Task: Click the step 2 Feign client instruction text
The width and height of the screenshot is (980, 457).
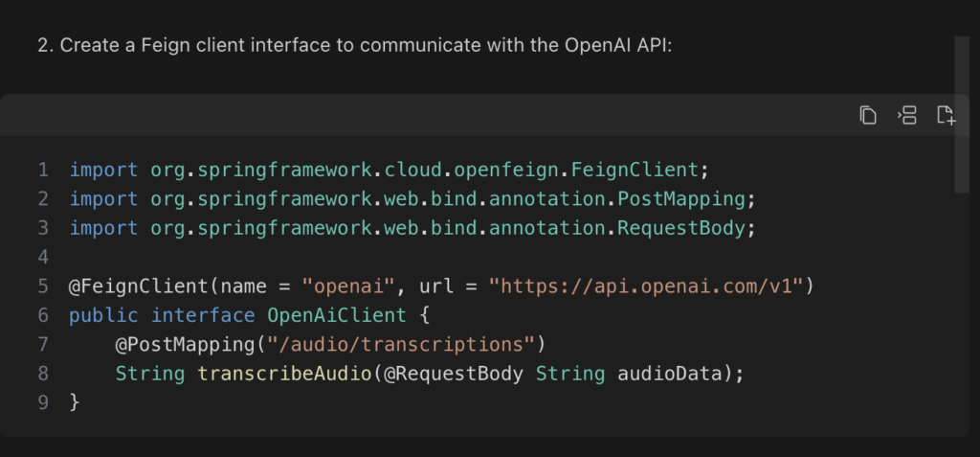Action: (x=354, y=46)
